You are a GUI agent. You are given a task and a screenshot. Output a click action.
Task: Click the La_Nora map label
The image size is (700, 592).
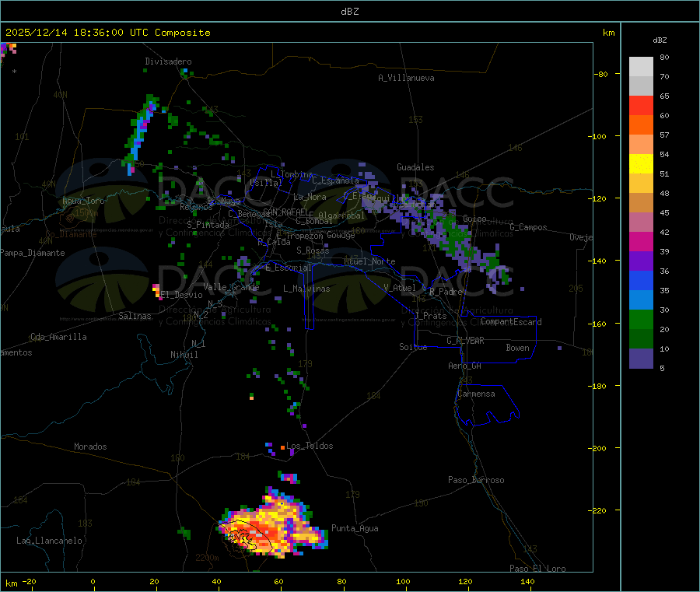click(310, 197)
